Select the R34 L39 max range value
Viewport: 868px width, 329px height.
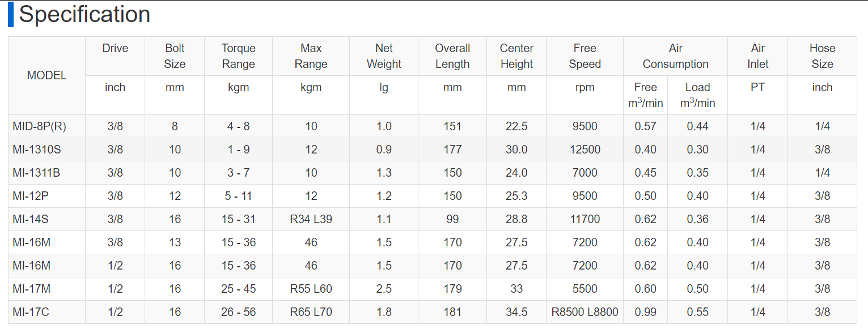click(311, 219)
